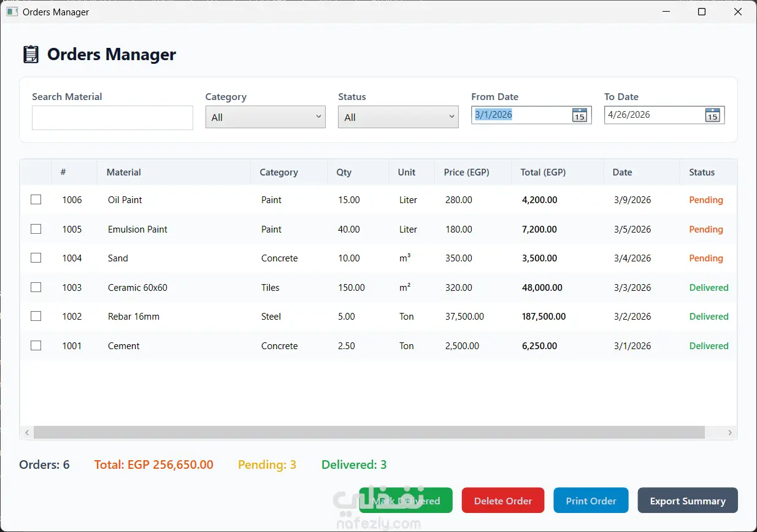Click the Print Order button
757x532 pixels.
coord(591,501)
